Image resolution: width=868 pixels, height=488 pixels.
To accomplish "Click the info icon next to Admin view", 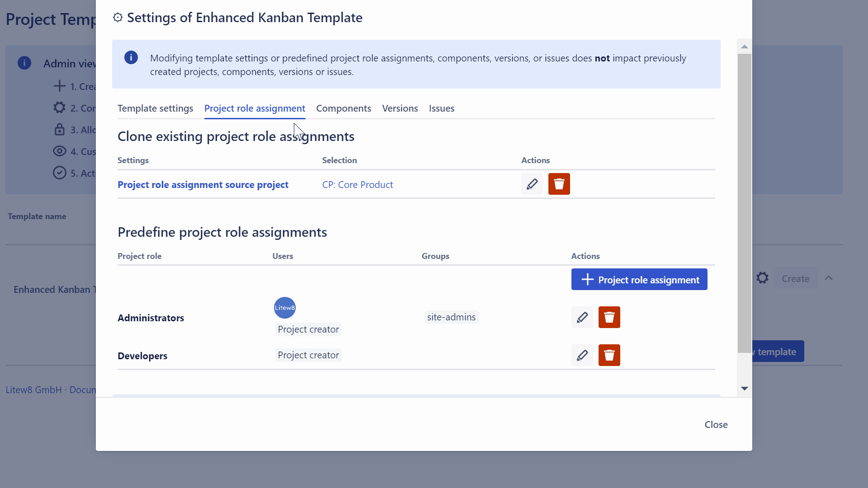I will point(24,63).
